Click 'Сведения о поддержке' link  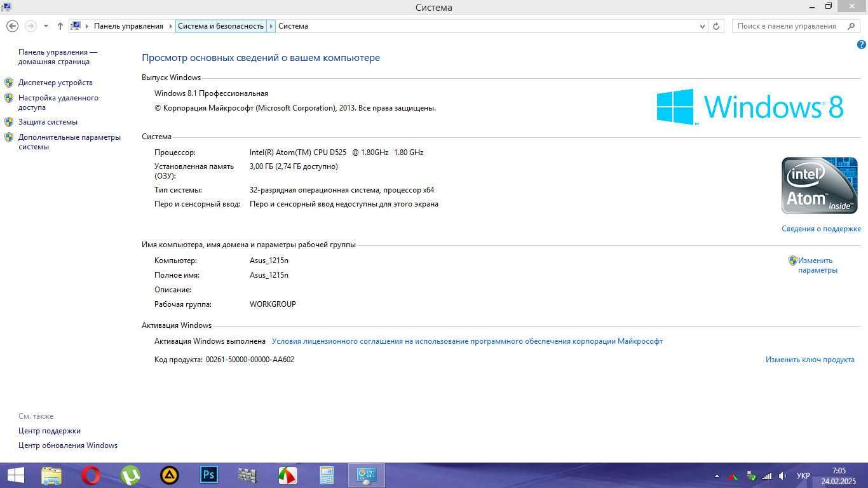821,229
